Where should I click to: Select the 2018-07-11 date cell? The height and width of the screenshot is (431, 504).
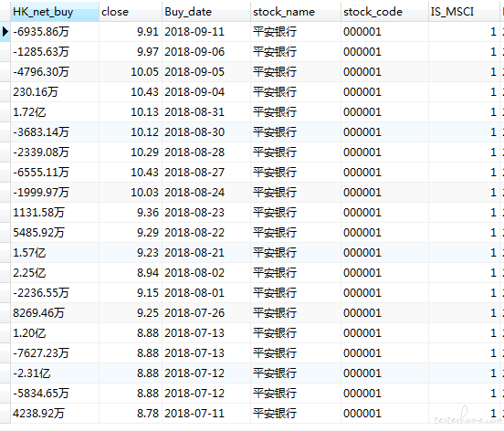206,414
